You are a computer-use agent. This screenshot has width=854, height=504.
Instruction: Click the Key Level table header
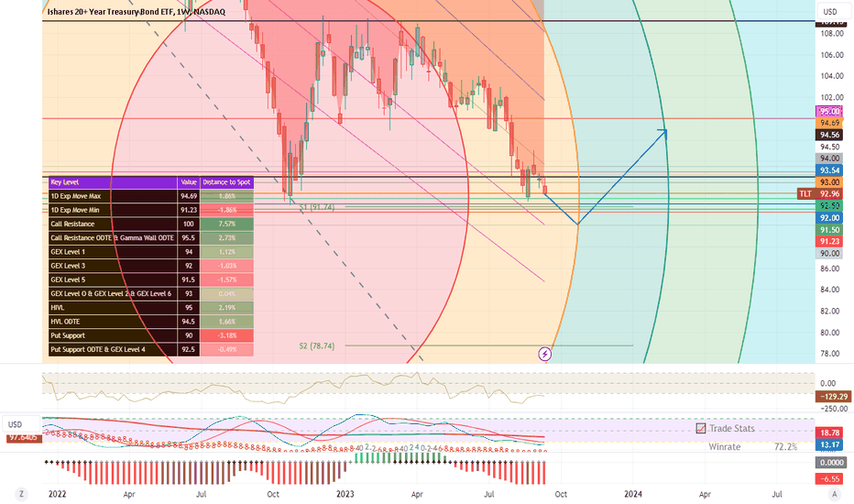113,182
